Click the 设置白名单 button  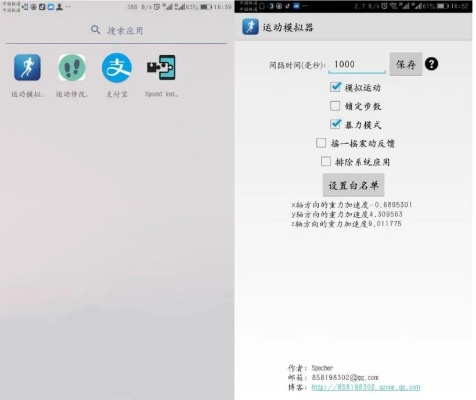coord(353,185)
